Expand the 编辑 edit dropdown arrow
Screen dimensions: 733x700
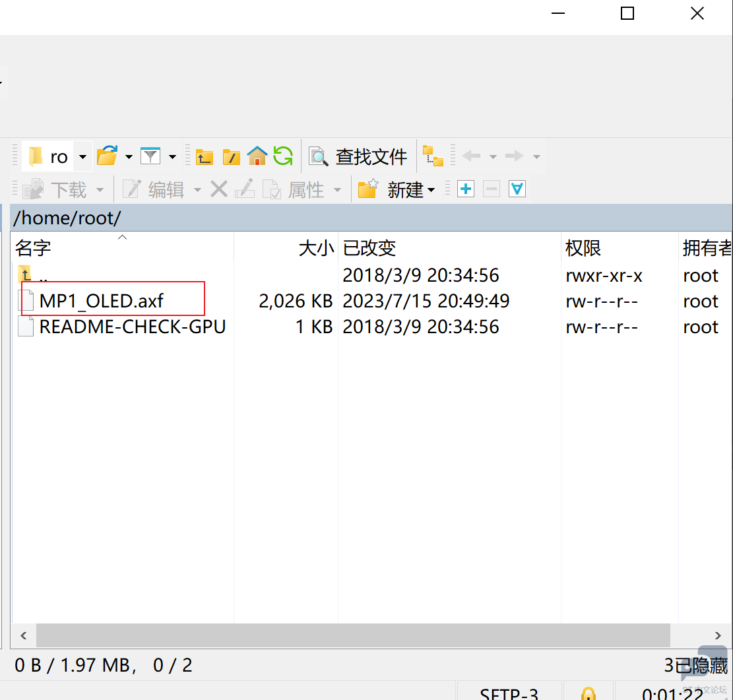pyautogui.click(x=197, y=190)
